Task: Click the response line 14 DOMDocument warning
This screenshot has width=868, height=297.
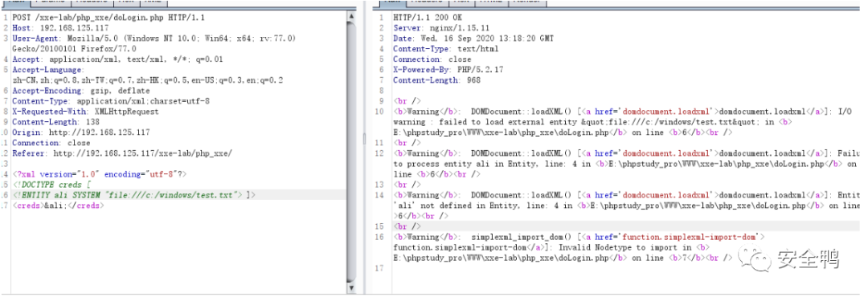Action: [x=626, y=195]
